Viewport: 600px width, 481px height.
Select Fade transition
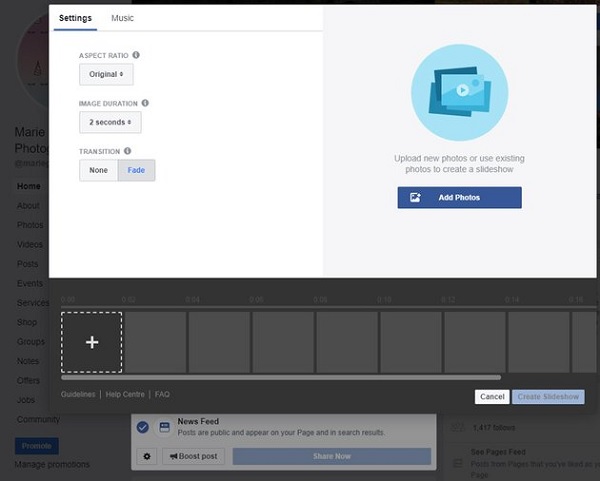(136, 170)
